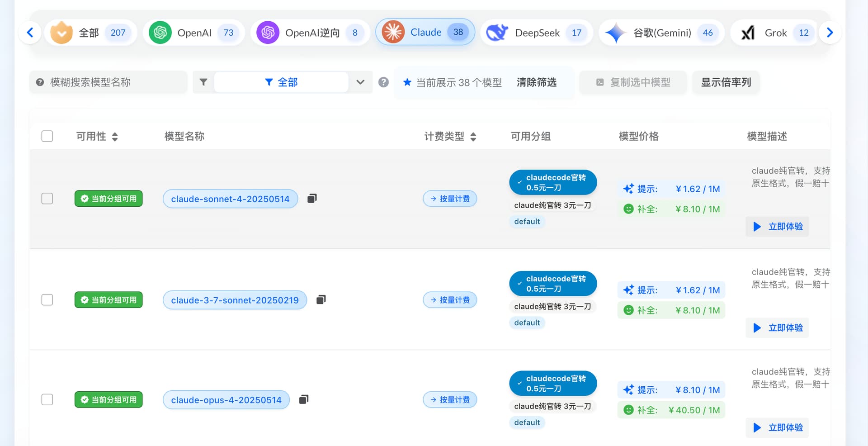Click 按量计费 tag in claude-sonnet-4 row
868x446 pixels.
coord(450,199)
